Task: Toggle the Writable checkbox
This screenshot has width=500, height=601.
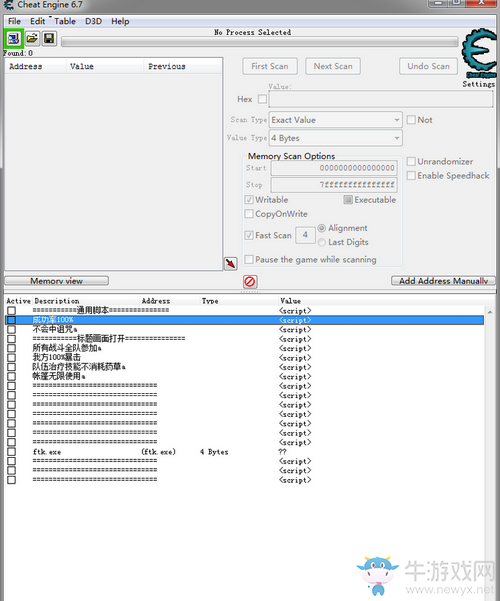Action: (249, 200)
